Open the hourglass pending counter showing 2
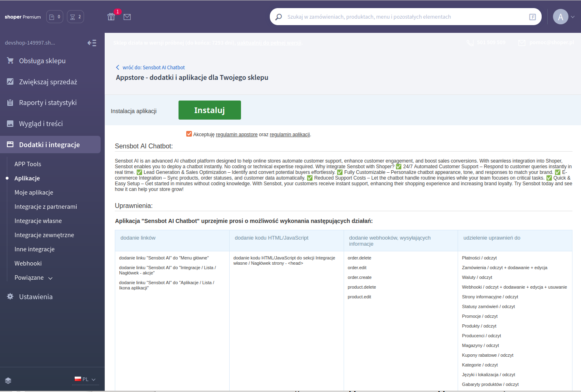The image size is (581, 392). [x=75, y=17]
